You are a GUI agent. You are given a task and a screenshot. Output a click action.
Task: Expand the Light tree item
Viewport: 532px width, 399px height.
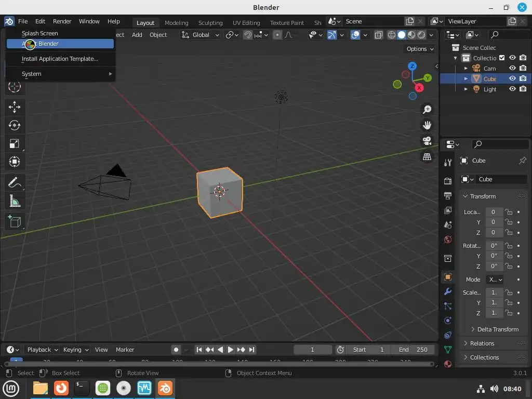pyautogui.click(x=466, y=89)
